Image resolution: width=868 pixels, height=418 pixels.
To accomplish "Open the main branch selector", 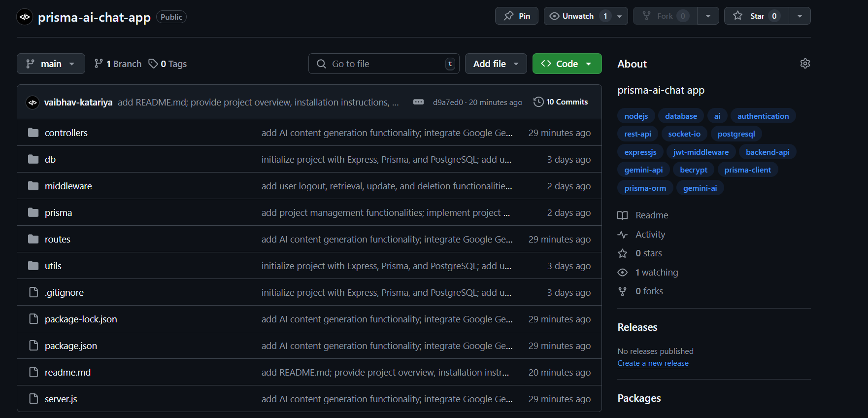I will click(x=51, y=64).
